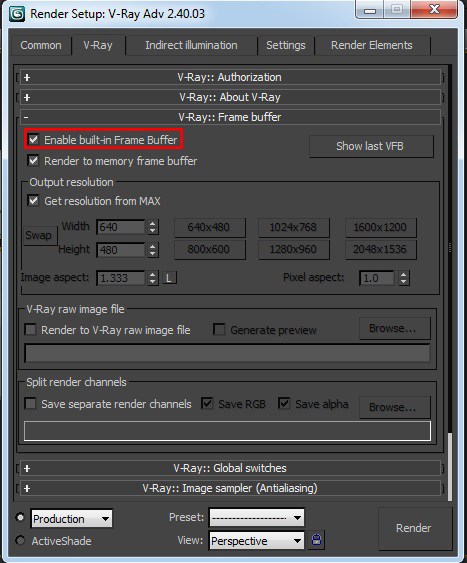Enable Render to V-Ray raw image file

[x=31, y=329]
